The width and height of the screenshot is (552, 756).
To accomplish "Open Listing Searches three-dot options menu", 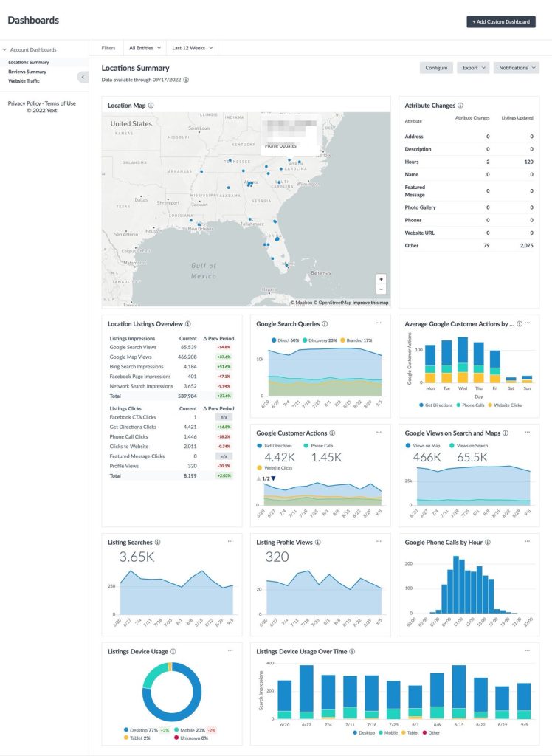I will tap(230, 541).
